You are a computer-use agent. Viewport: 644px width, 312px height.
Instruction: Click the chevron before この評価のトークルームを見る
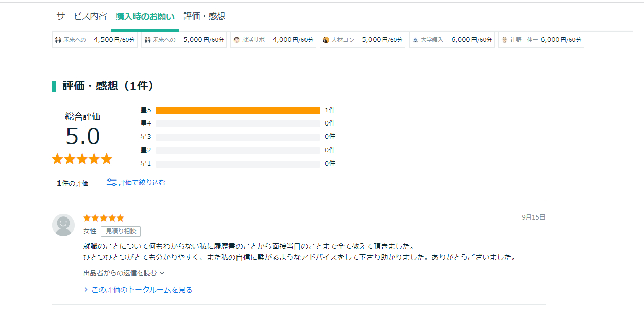(x=85, y=289)
